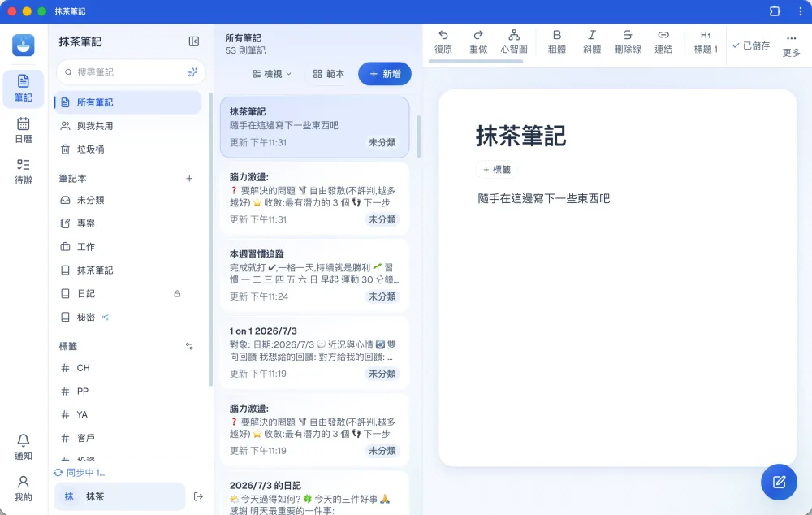This screenshot has height=515, width=812.
Task: Click the 抹茶 account profile button
Action: [119, 496]
